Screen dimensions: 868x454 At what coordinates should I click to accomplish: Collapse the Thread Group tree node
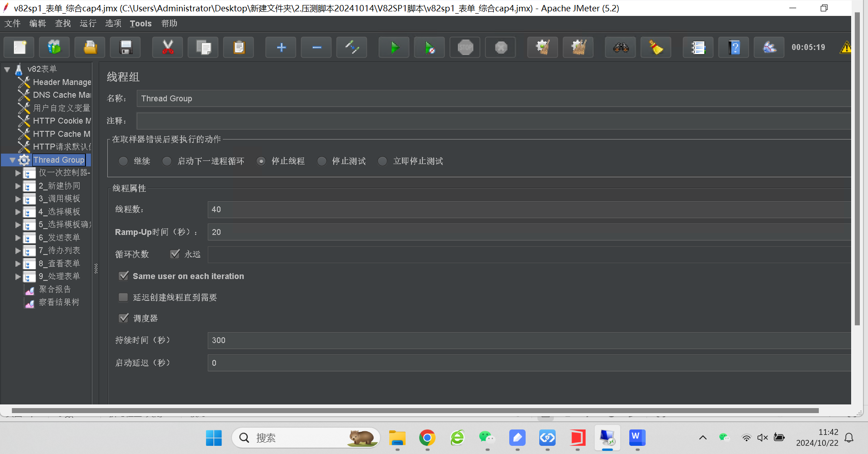(12, 160)
